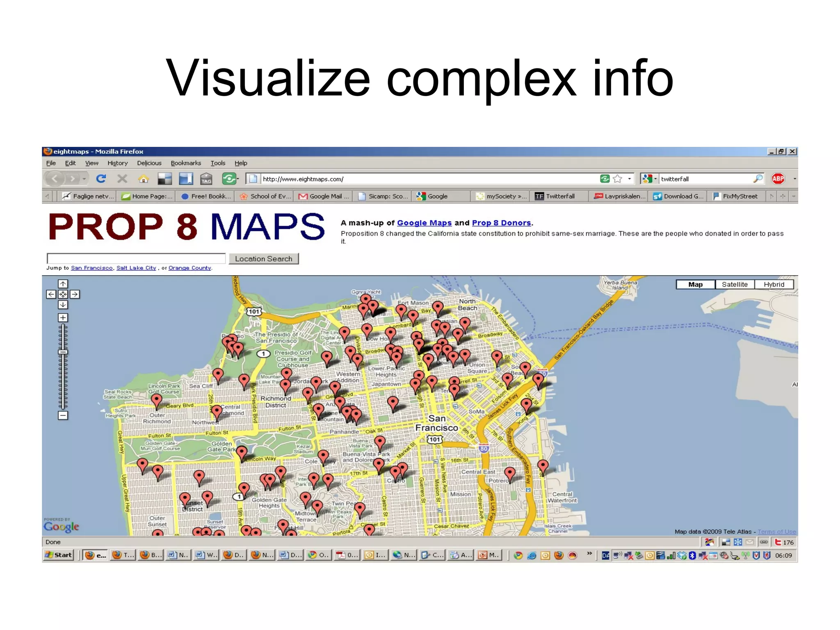Open the Terms of Use map link

click(x=776, y=532)
